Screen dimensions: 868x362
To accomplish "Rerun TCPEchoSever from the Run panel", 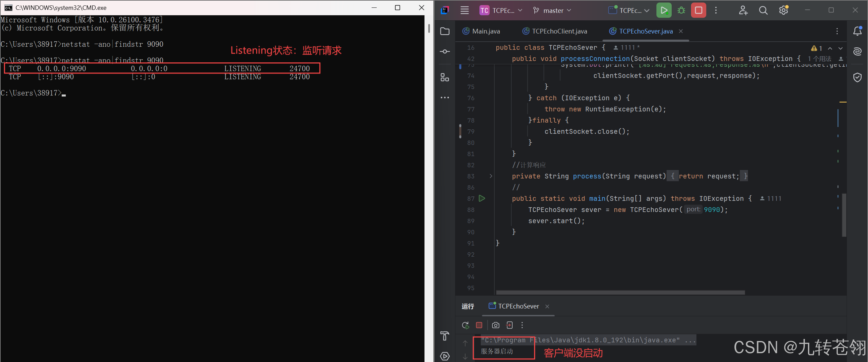I will click(466, 325).
